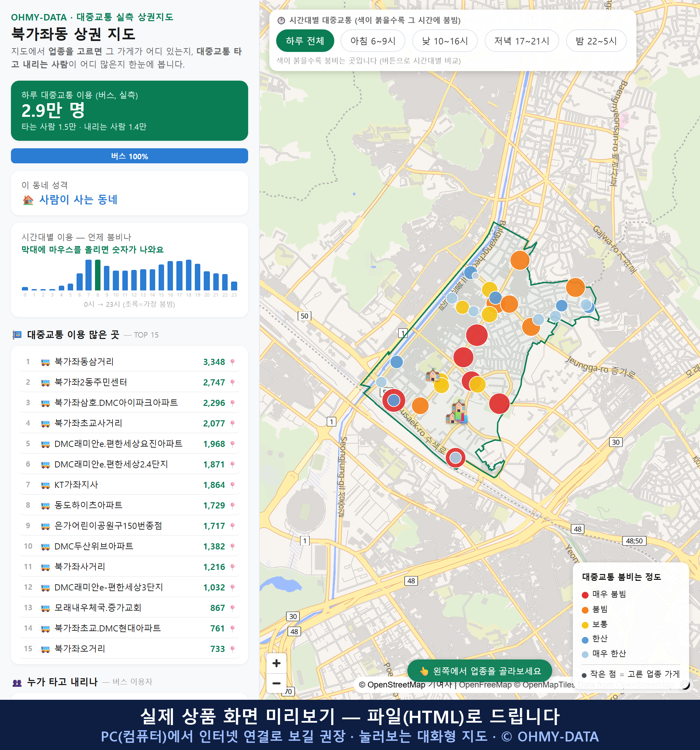Click the 1,871 ridership value

[214, 464]
